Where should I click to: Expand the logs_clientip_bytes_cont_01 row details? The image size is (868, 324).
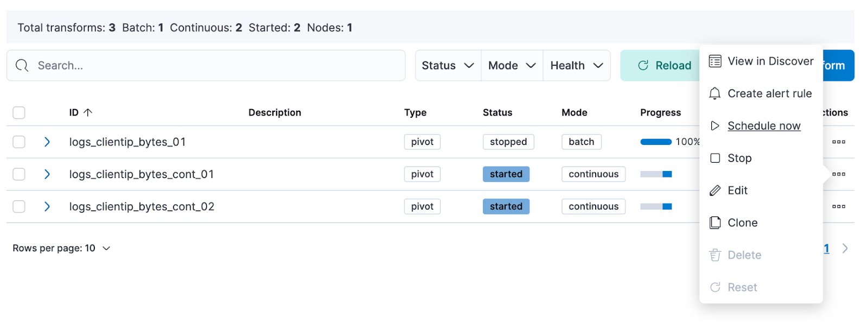point(47,174)
